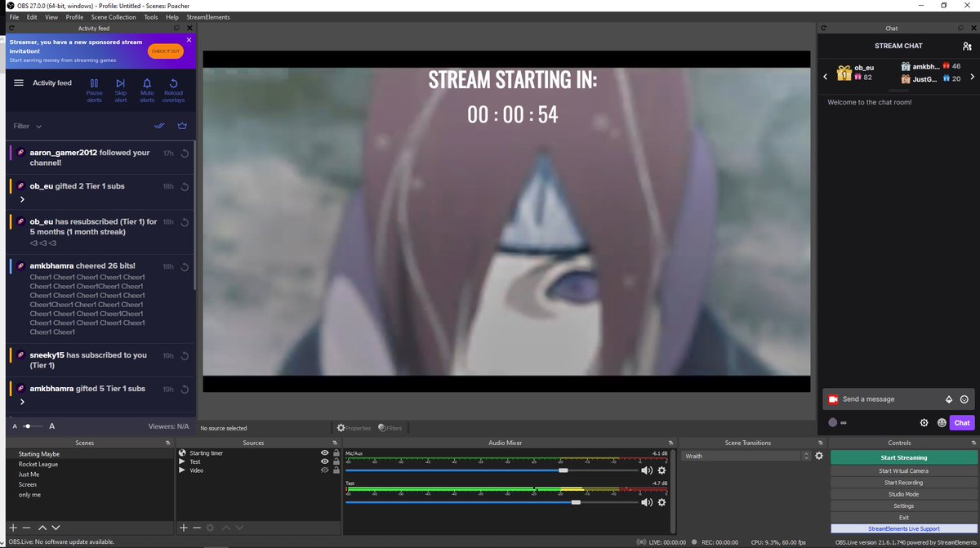Add a new source with plus icon
This screenshot has height=548, width=980.
click(184, 528)
